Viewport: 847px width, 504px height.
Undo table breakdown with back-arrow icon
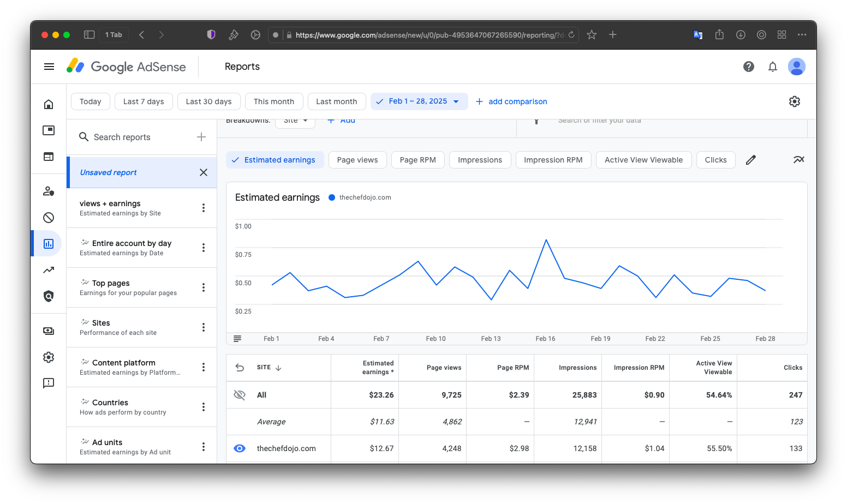tap(240, 368)
